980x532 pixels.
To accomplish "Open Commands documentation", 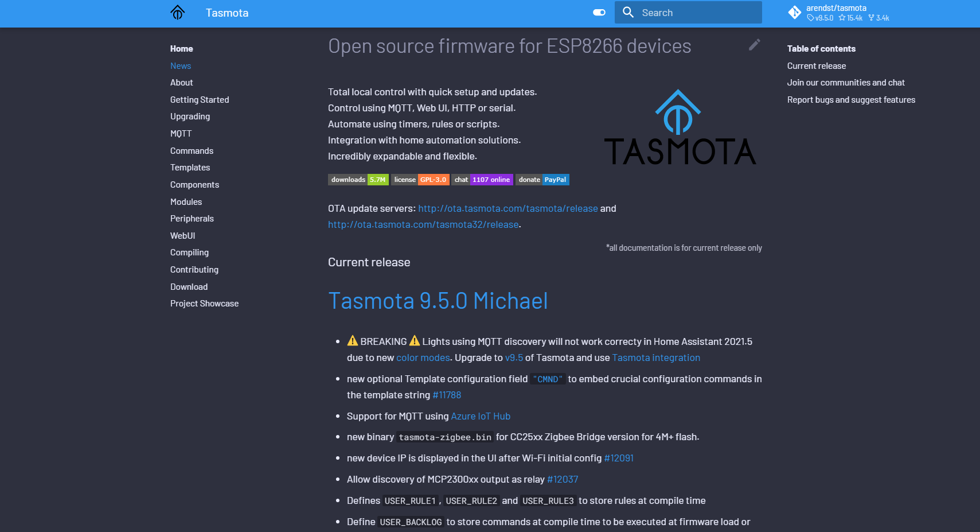I will (192, 151).
